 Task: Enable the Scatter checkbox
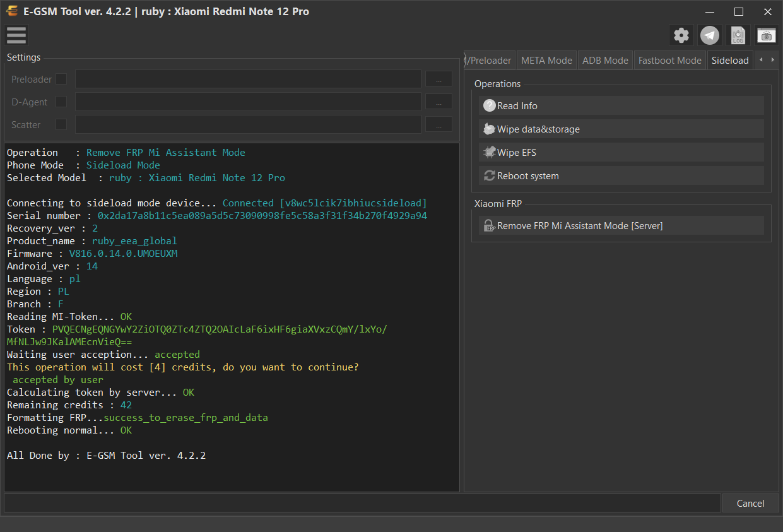tap(61, 124)
